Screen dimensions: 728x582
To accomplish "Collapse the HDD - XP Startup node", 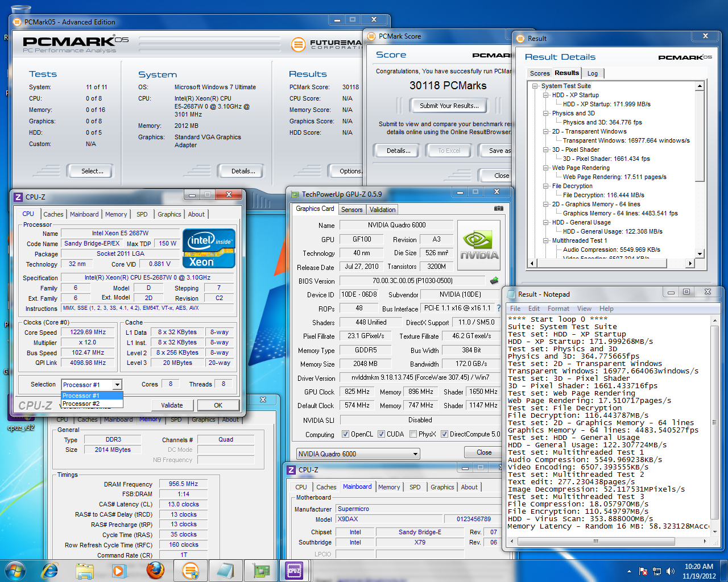I will [x=545, y=95].
